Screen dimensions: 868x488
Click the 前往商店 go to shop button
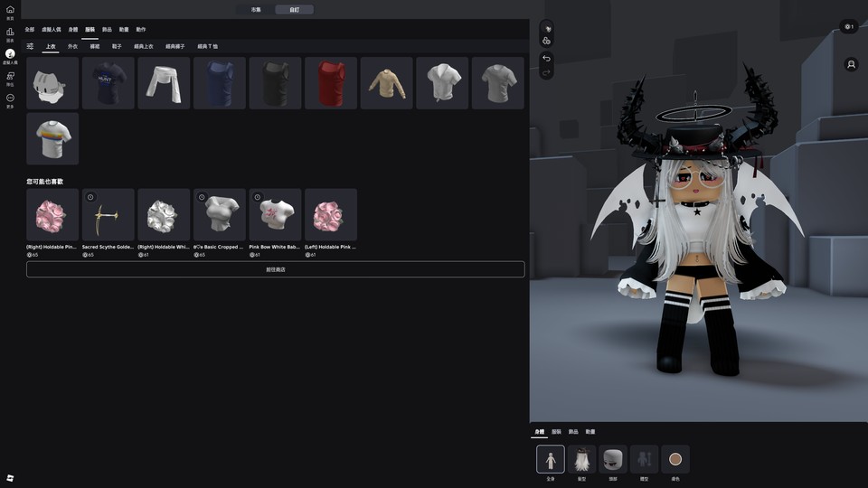(x=275, y=269)
